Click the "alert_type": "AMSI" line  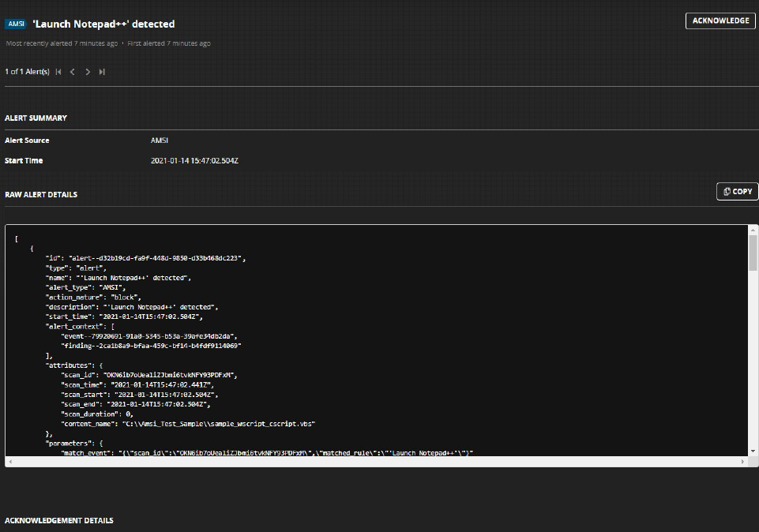pyautogui.click(x=85, y=287)
